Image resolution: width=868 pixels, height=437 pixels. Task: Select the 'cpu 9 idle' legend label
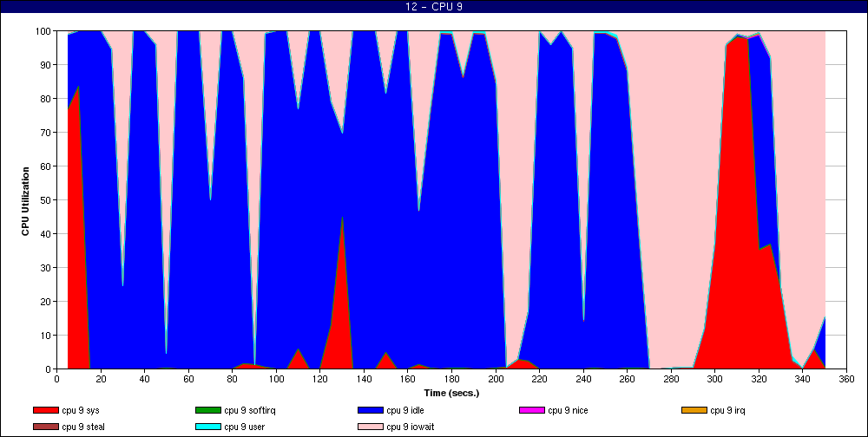(405, 410)
